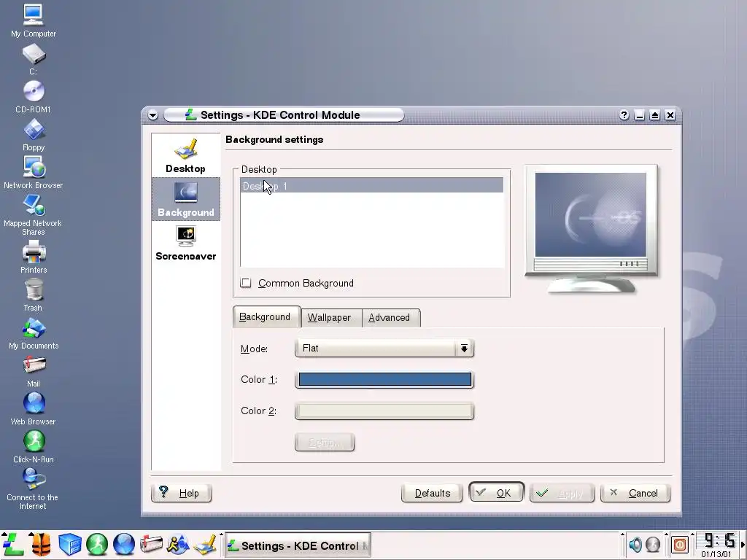Click the volume speaker tray icon
The image size is (747, 560).
pos(635,544)
